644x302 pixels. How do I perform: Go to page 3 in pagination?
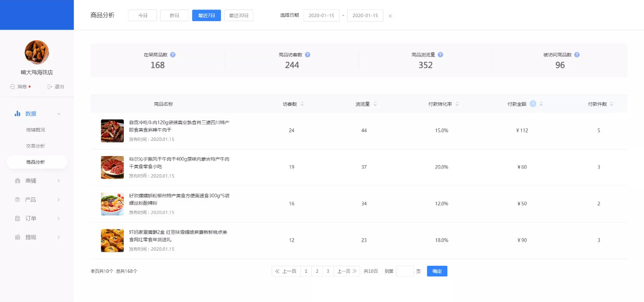328,271
